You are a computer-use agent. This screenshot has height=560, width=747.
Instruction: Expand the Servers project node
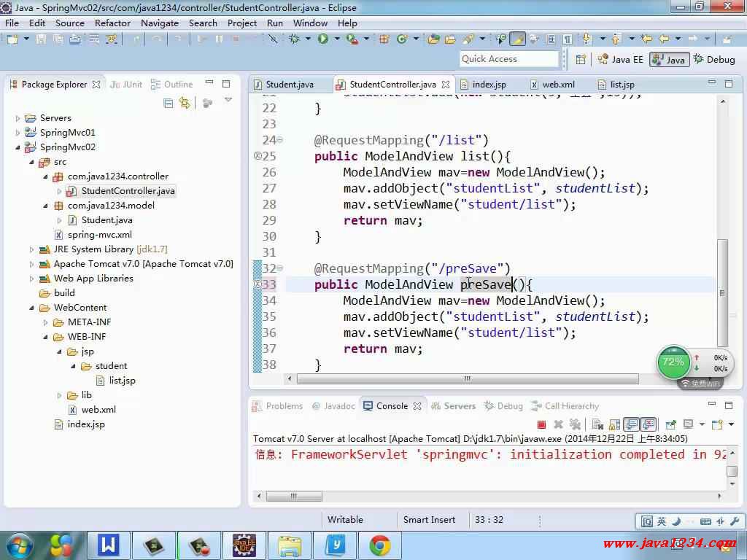[18, 118]
